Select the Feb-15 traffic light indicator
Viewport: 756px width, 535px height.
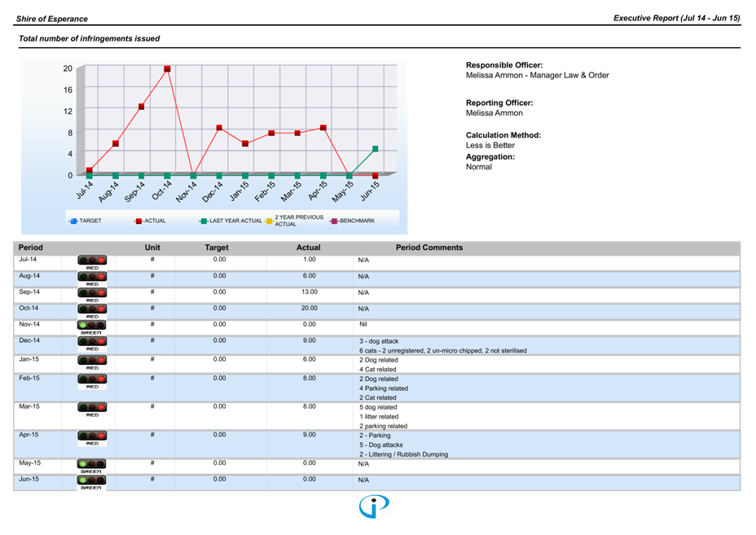pyautogui.click(x=92, y=379)
